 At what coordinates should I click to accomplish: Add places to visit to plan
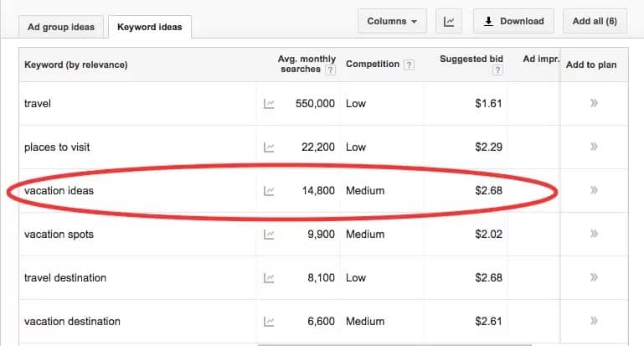tap(594, 147)
